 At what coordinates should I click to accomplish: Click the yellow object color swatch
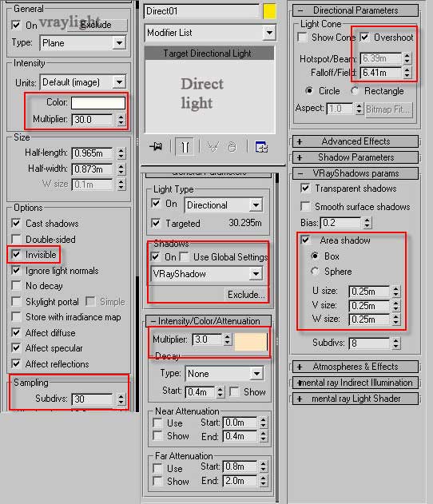pos(269,11)
